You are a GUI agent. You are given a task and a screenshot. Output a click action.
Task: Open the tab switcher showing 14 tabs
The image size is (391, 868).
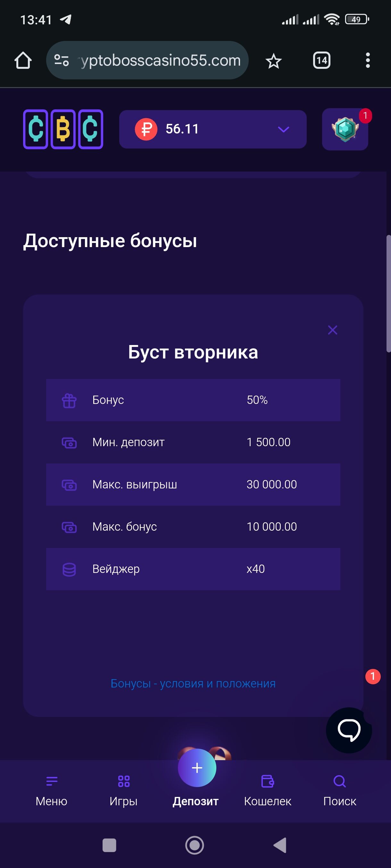pos(321,61)
